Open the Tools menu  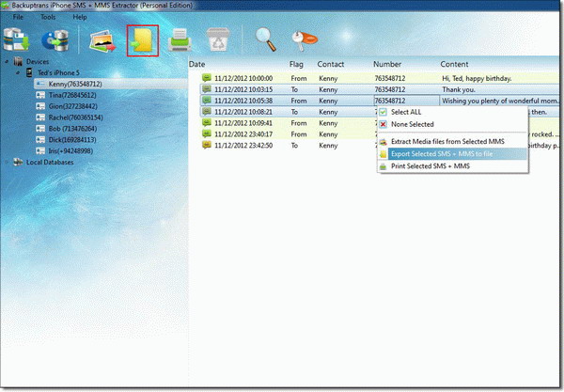click(x=48, y=17)
